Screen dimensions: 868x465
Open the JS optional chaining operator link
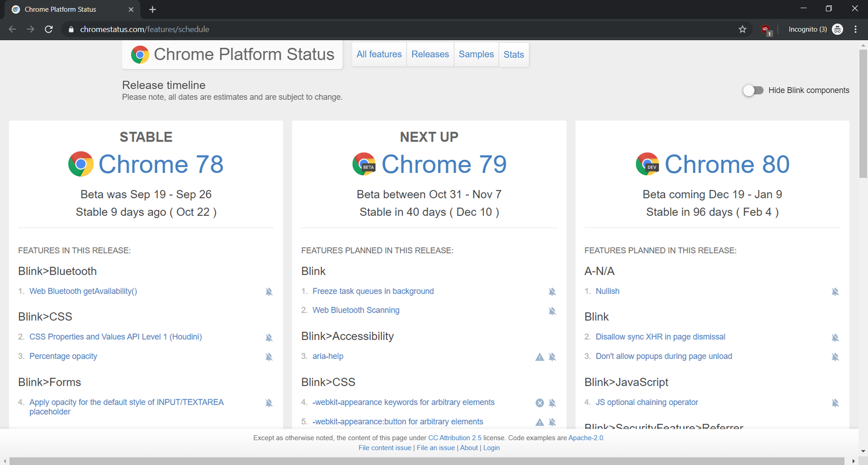(647, 402)
